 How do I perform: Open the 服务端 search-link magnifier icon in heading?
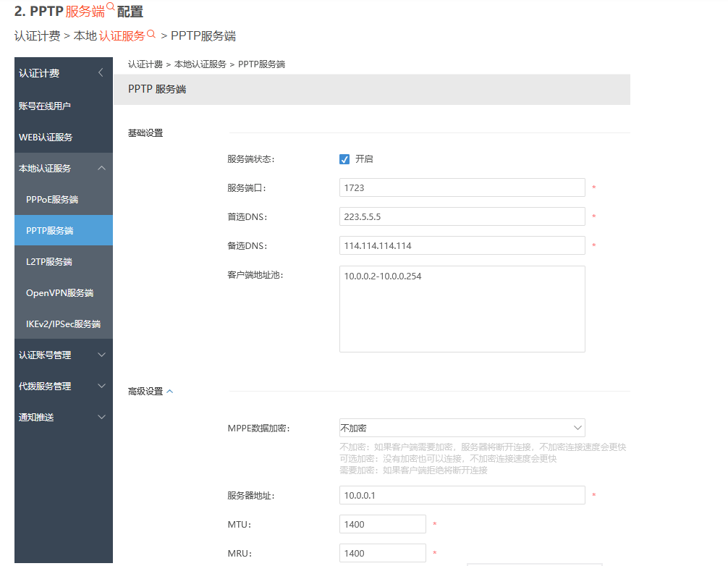point(110,7)
